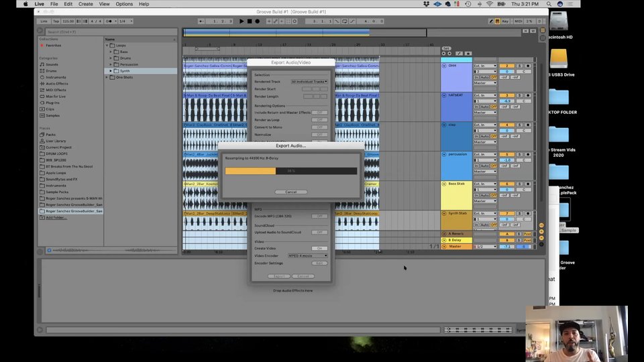Image resolution: width=644 pixels, height=362 pixels.
Task: Toggle Upload Audio to SoundCloud switch
Action: tap(319, 233)
